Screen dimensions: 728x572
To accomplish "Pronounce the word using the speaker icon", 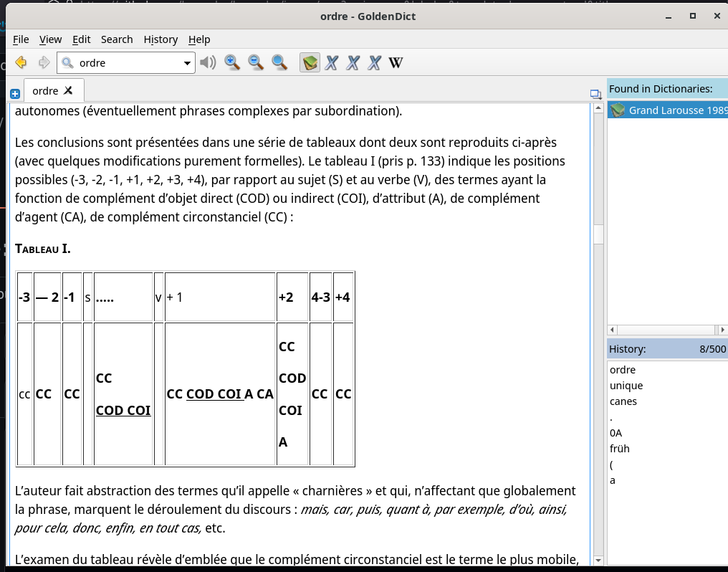I will point(208,62).
